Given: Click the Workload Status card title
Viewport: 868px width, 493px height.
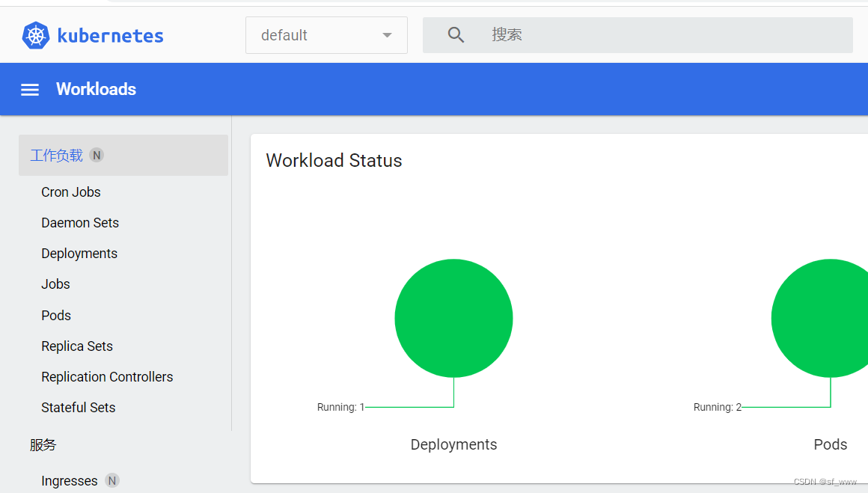Looking at the screenshot, I should (x=334, y=160).
